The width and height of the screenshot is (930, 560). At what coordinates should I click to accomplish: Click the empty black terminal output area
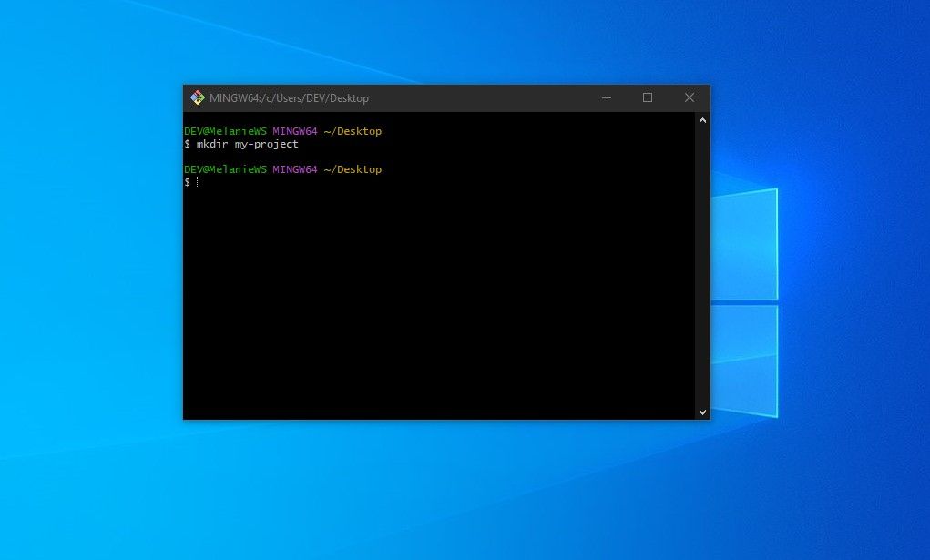(437, 300)
